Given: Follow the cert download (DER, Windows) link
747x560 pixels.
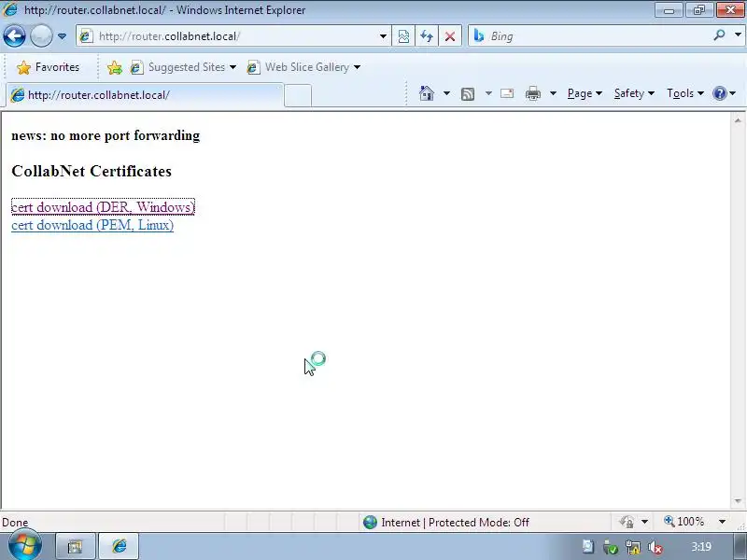Looking at the screenshot, I should pos(103,207).
